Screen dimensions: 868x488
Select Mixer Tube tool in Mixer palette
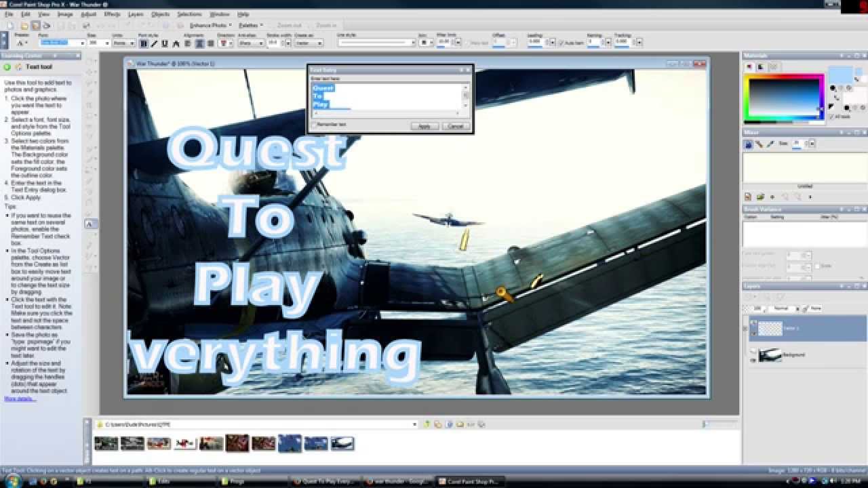tap(749, 144)
